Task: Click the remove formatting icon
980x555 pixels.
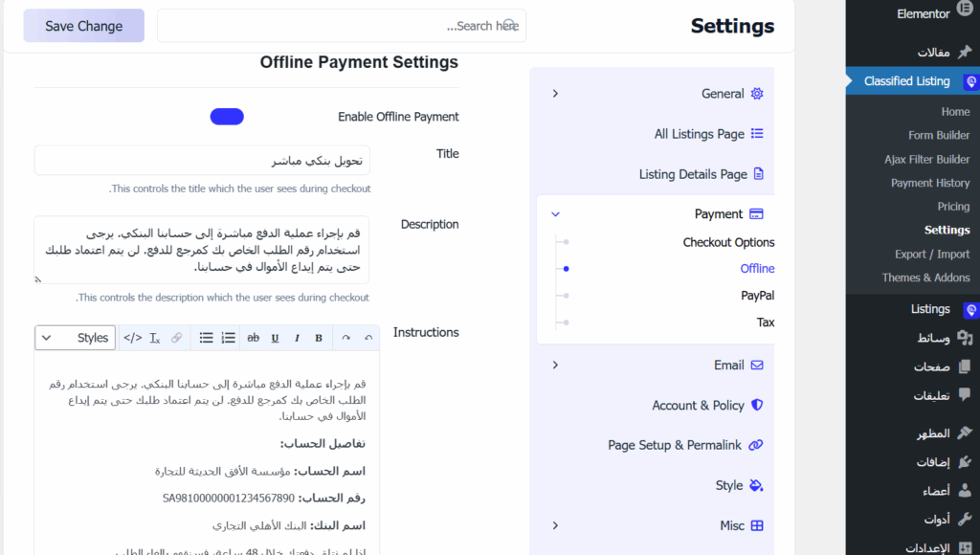Action: 155,338
